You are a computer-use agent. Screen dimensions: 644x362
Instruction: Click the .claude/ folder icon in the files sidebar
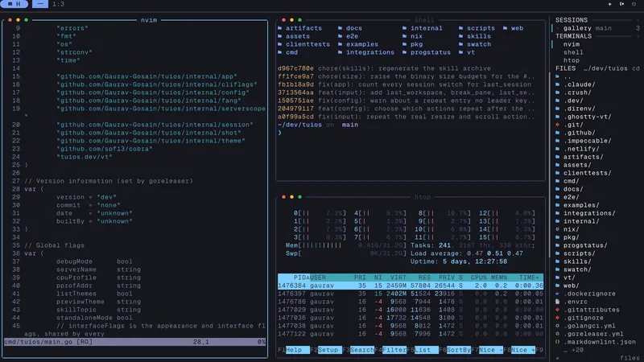pyautogui.click(x=557, y=84)
